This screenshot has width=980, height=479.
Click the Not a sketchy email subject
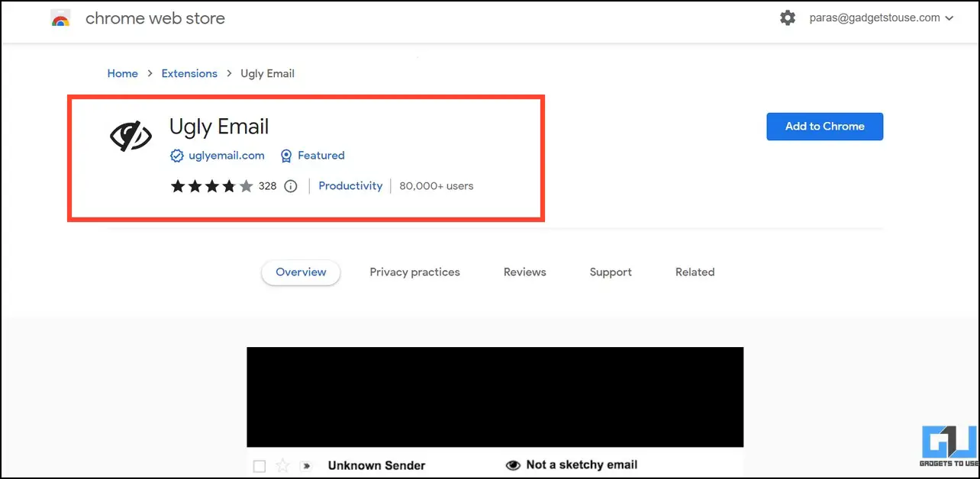point(582,465)
